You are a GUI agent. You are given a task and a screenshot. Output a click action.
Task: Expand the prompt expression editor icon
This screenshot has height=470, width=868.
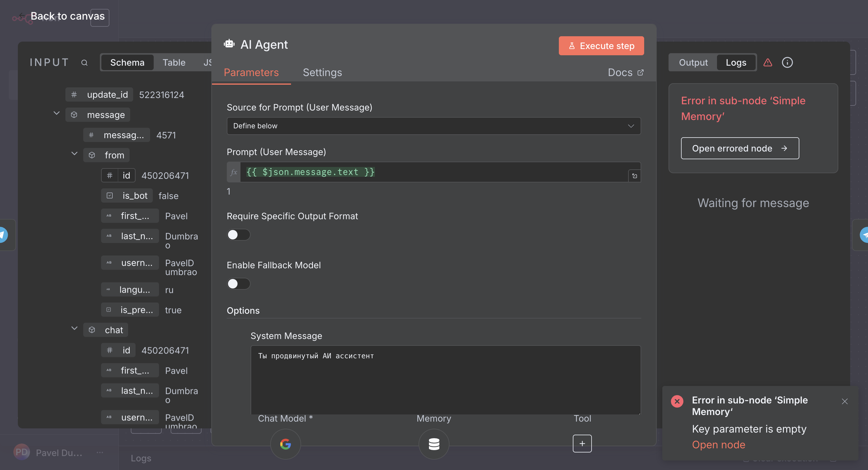[x=634, y=176]
